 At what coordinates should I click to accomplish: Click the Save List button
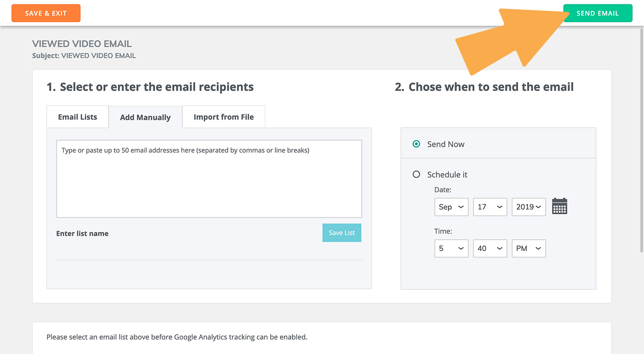tap(342, 233)
